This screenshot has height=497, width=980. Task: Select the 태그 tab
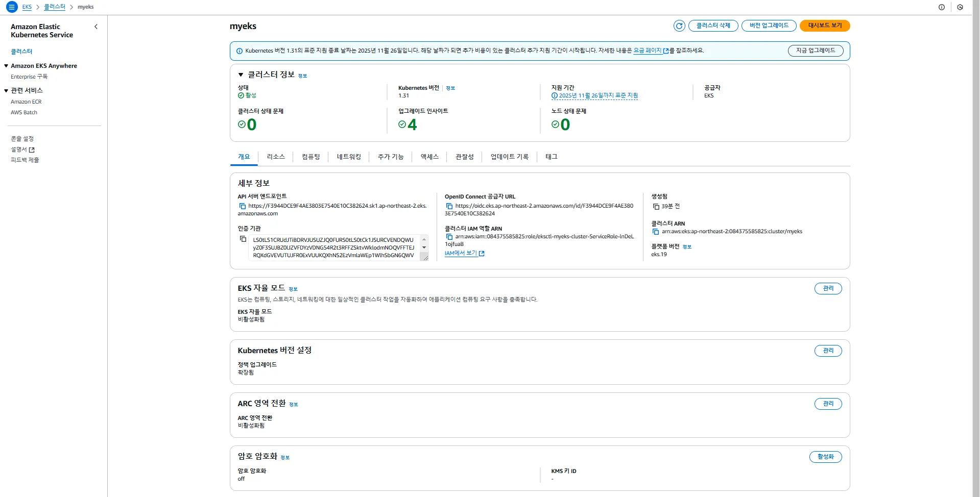click(x=552, y=157)
